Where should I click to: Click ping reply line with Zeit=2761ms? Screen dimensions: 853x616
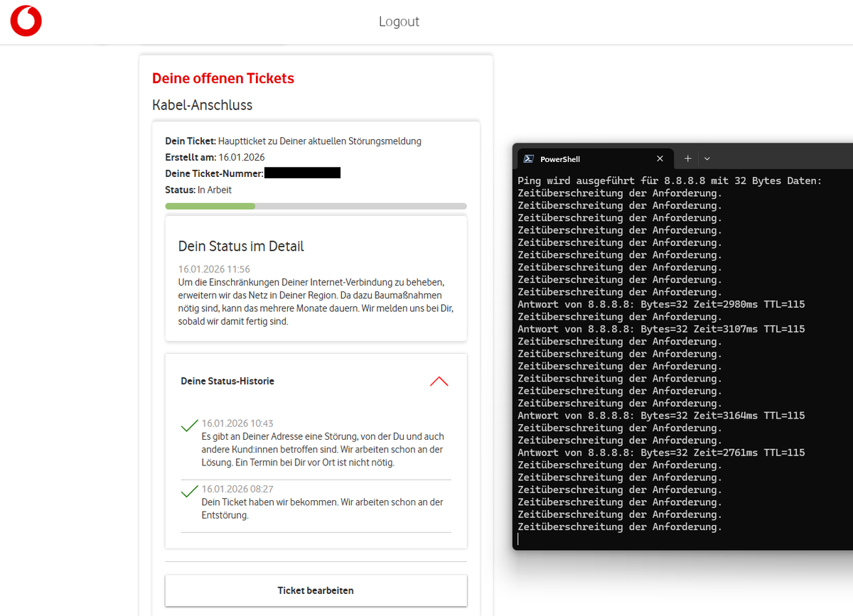click(x=661, y=453)
